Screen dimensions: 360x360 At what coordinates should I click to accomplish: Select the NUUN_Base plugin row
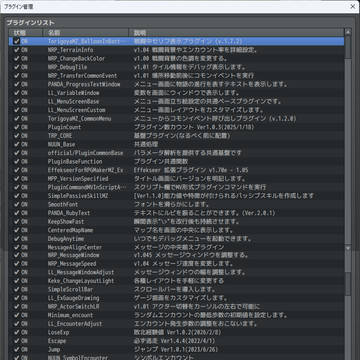tap(177, 144)
